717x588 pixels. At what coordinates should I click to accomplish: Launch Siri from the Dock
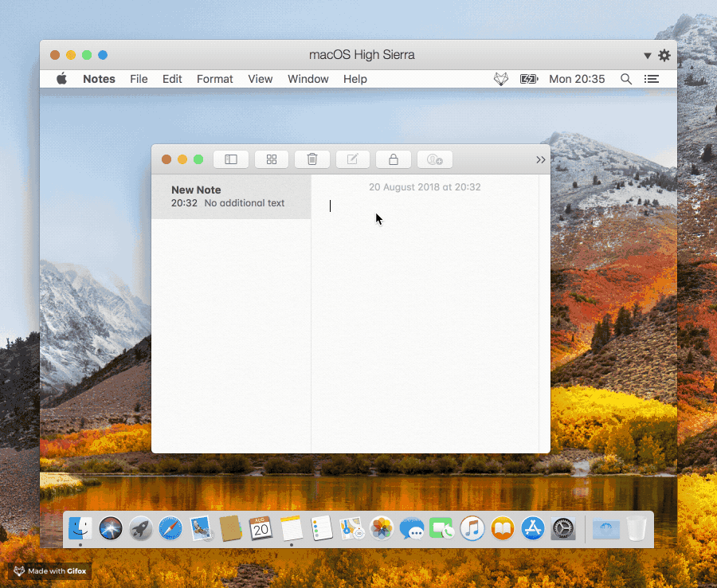click(111, 528)
